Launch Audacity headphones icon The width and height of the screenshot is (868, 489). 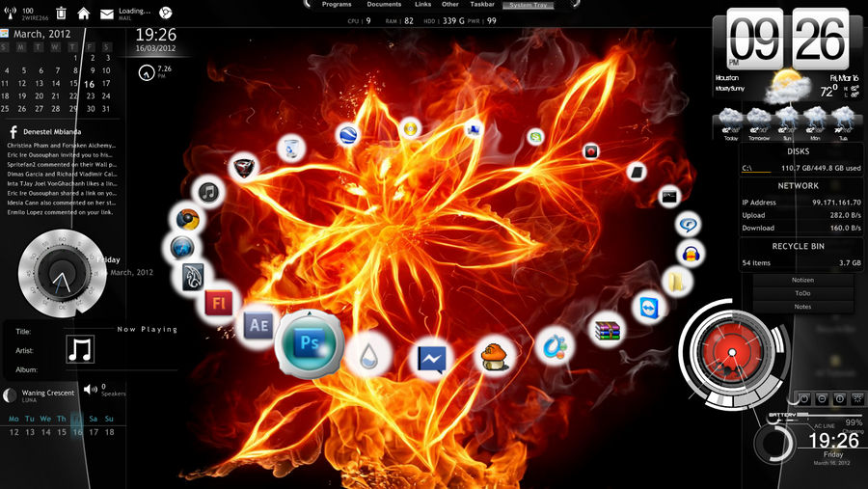click(691, 254)
